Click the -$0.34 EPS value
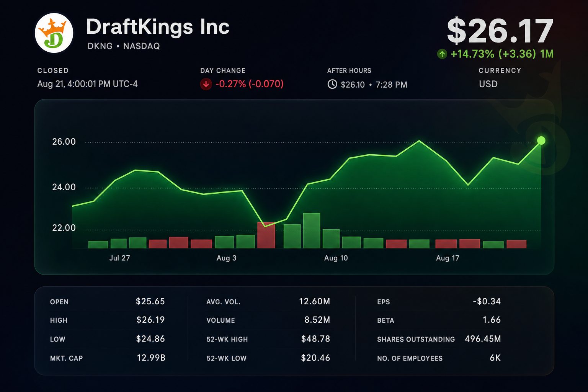This screenshot has height=392, width=588. point(487,301)
